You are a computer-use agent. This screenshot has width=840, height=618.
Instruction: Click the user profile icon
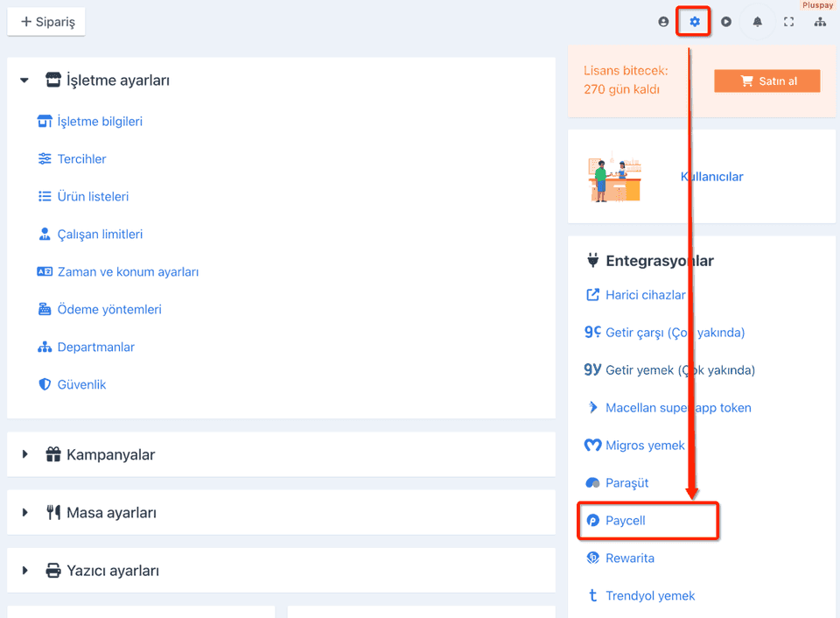663,21
